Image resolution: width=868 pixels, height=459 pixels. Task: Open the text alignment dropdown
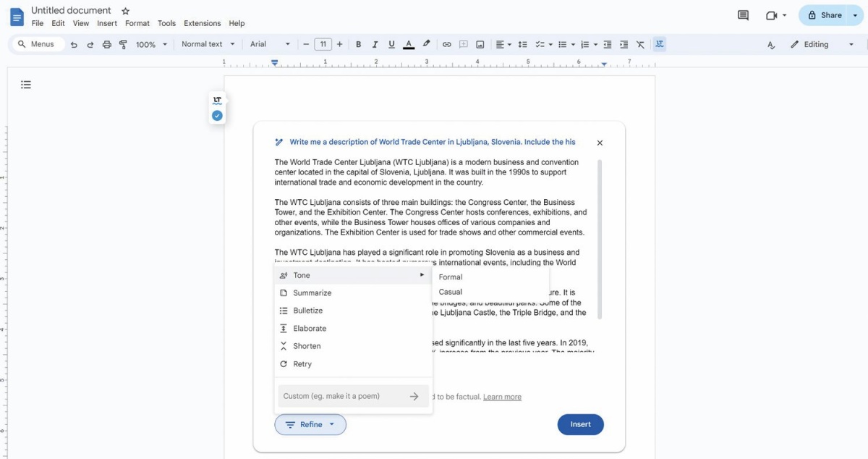point(503,44)
